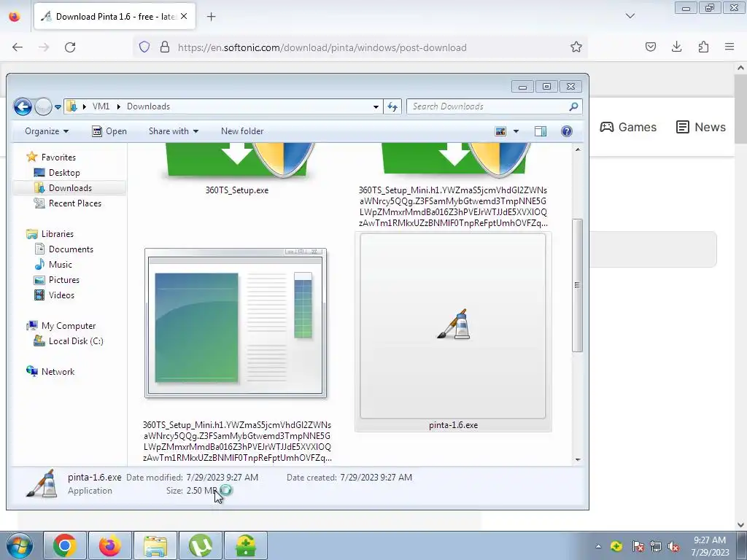
Task: Click the Change your view icon
Action: pyautogui.click(x=500, y=131)
